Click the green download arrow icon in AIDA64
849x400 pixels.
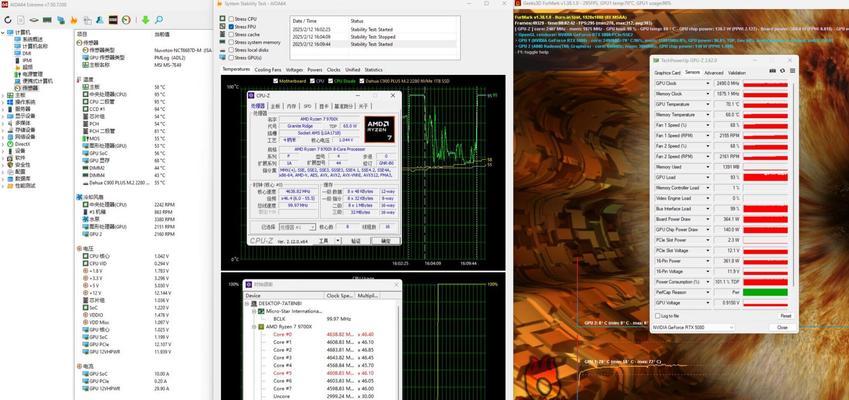point(145,20)
